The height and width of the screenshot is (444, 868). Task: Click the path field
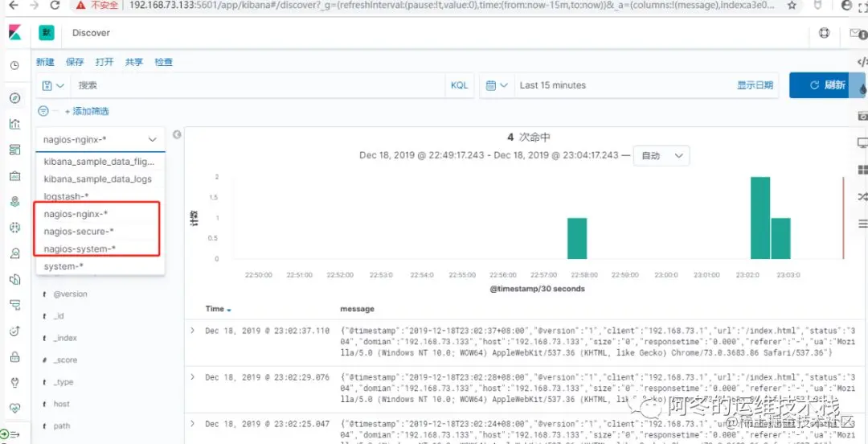point(61,426)
